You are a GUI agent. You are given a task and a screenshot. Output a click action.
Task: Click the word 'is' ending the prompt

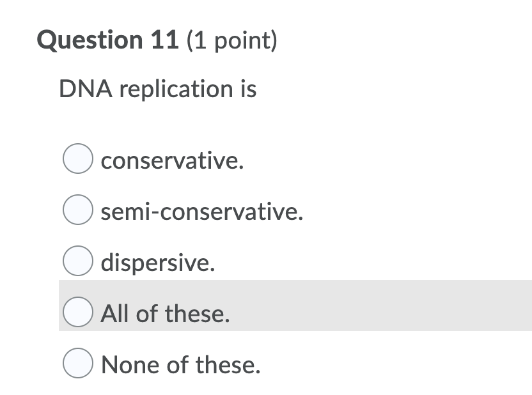pos(248,89)
